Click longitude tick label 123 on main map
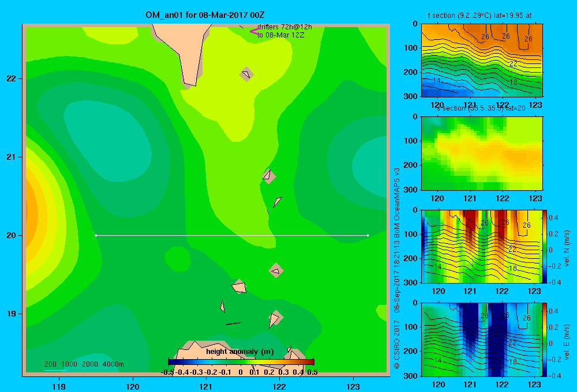 click(x=353, y=386)
